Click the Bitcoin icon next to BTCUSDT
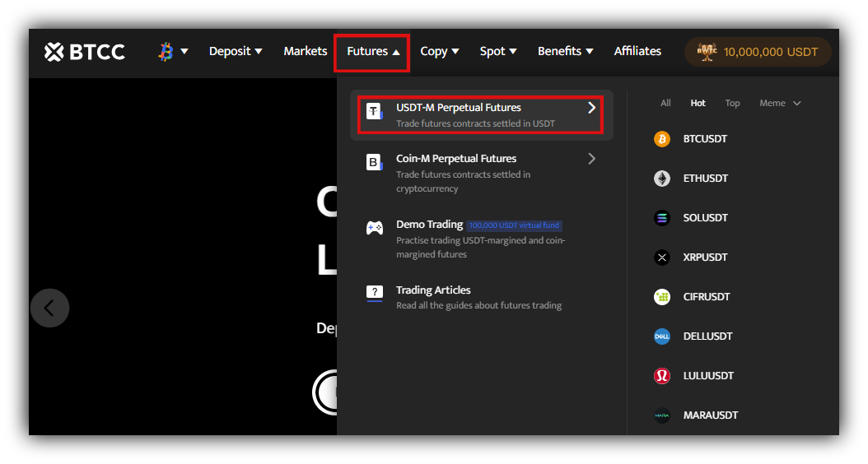 [662, 139]
